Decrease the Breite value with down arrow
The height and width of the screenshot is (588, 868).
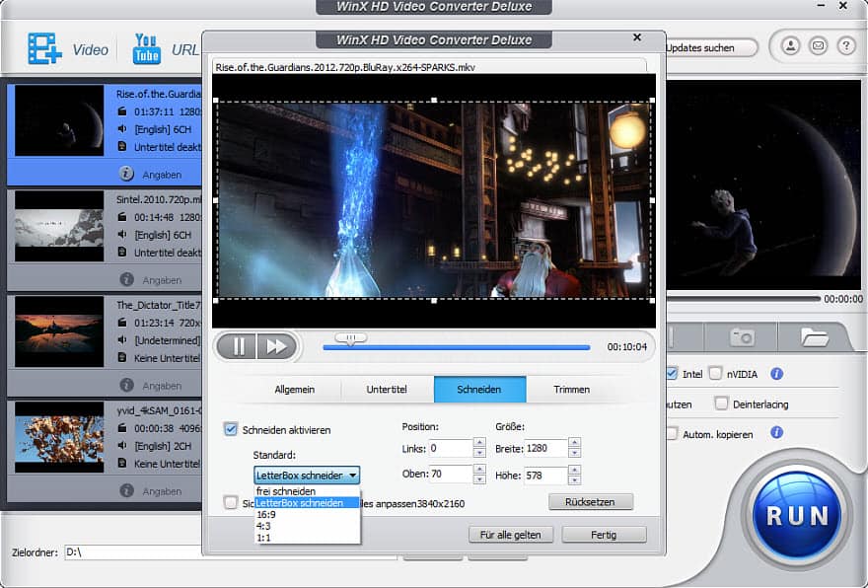(574, 453)
